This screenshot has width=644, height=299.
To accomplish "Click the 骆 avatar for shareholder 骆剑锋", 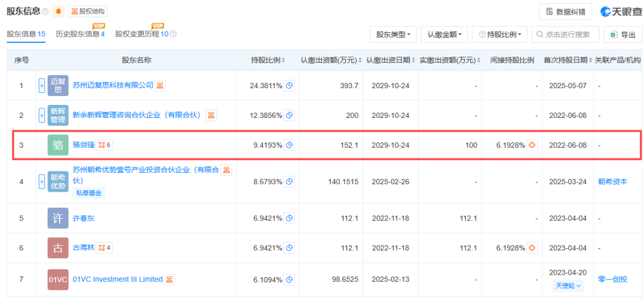I will click(x=58, y=145).
